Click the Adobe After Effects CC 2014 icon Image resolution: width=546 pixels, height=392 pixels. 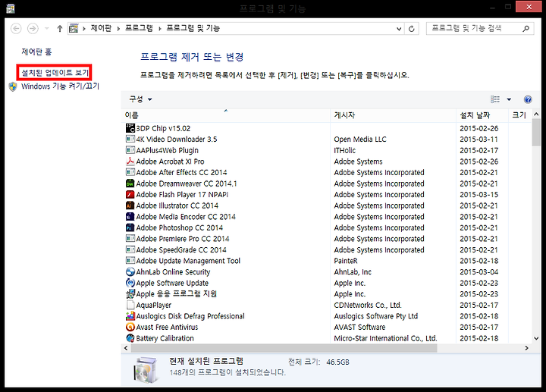(130, 172)
